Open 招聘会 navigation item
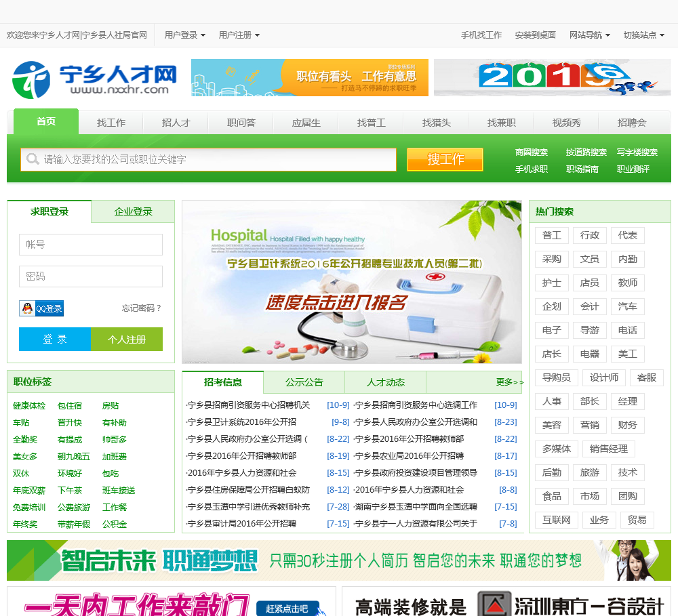This screenshot has height=616, width=678. [x=632, y=123]
